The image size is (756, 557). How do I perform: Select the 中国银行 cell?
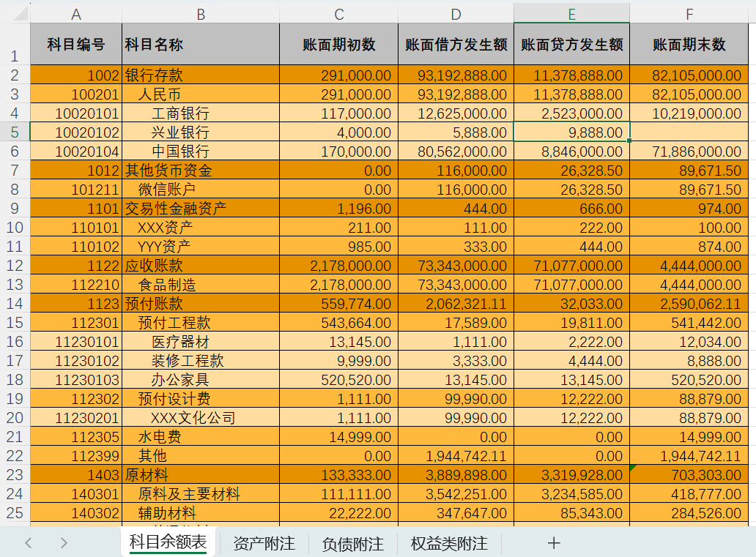coord(201,152)
